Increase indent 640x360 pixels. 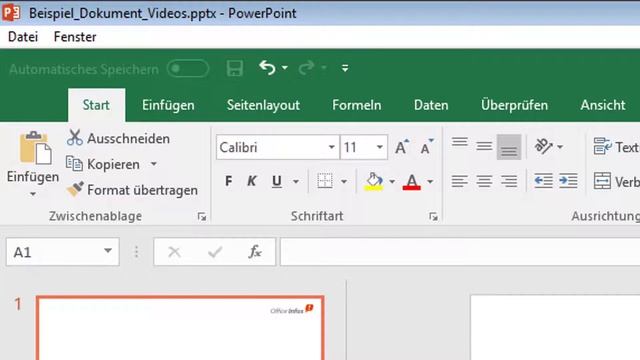pos(568,181)
